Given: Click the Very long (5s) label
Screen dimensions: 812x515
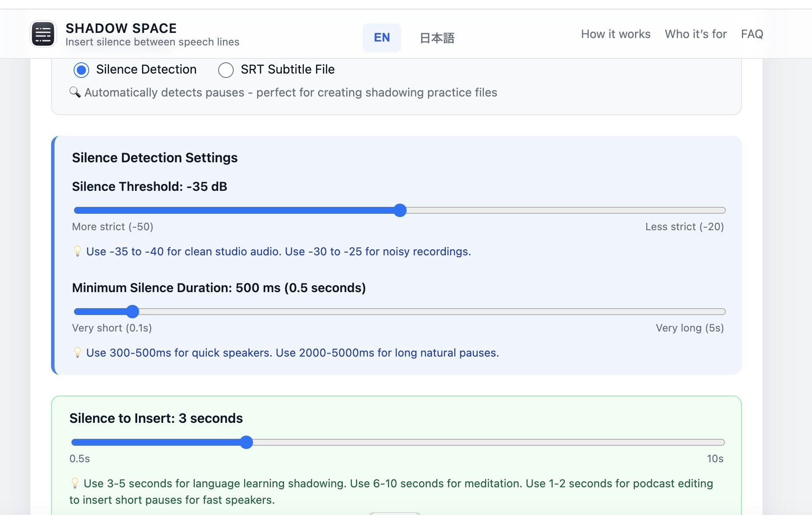Looking at the screenshot, I should pos(690,328).
